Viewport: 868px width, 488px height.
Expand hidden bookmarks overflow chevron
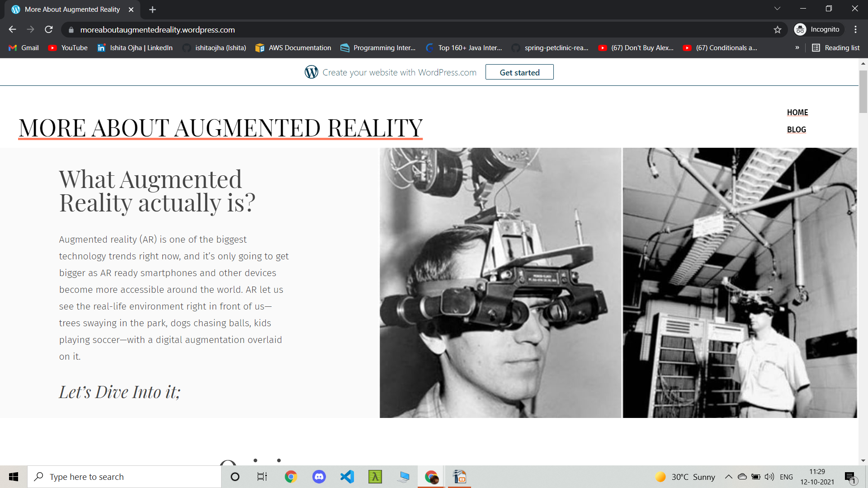[797, 48]
